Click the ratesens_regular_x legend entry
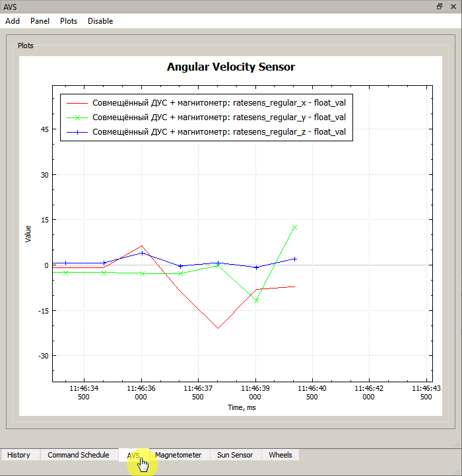 click(219, 102)
